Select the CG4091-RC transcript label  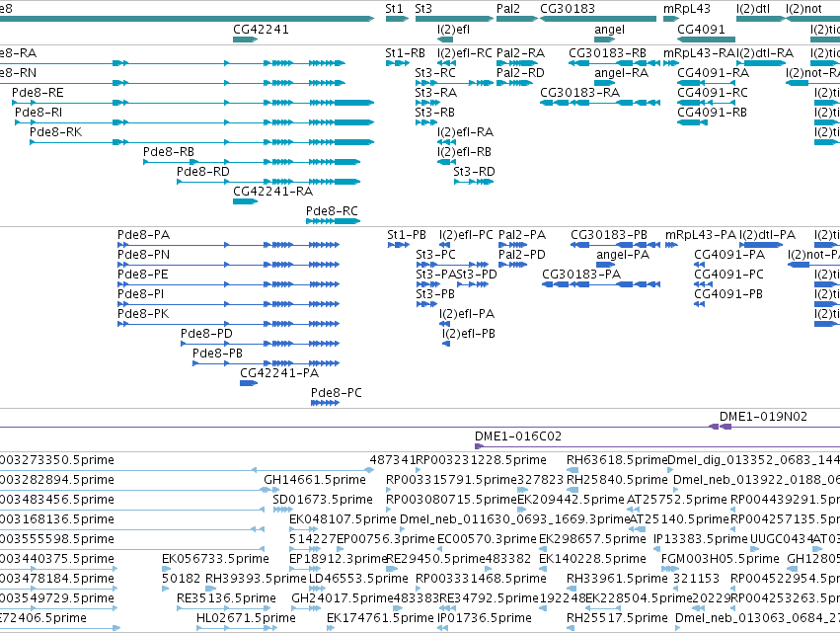713,93
